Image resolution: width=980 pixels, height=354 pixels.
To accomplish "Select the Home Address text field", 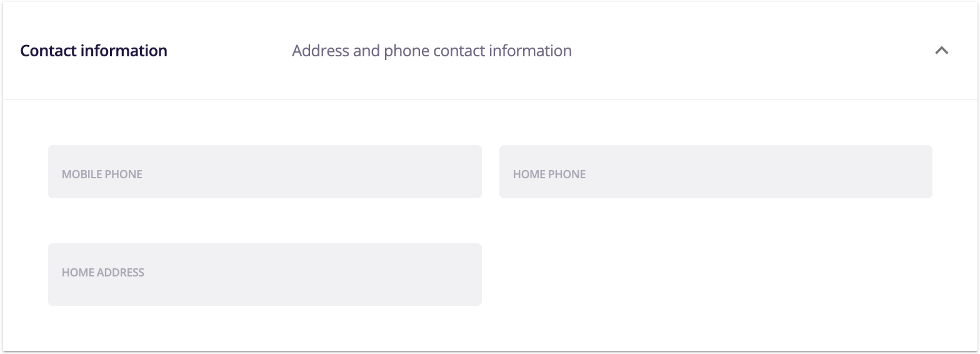I will click(264, 275).
